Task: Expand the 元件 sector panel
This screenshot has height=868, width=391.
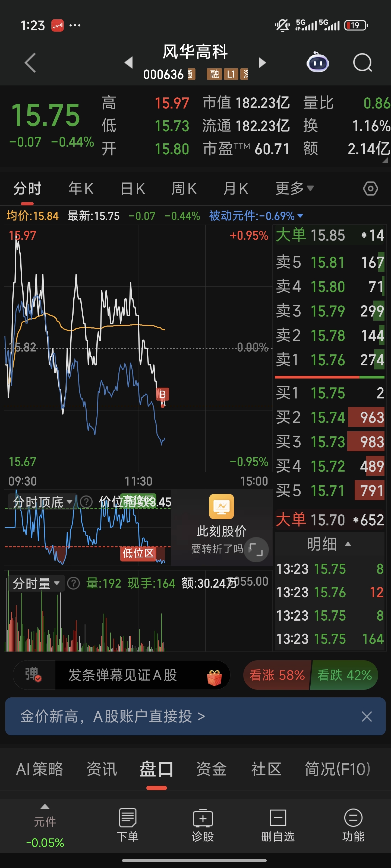Action: pos(45,825)
